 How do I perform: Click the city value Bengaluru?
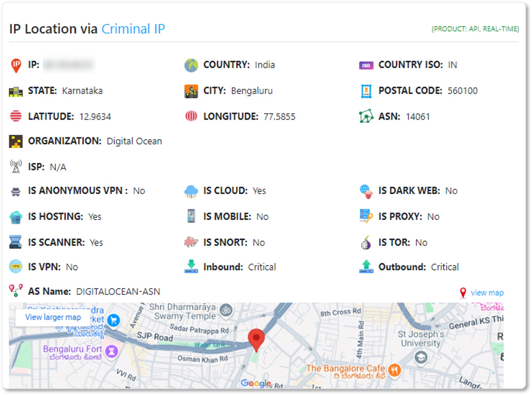(x=252, y=91)
